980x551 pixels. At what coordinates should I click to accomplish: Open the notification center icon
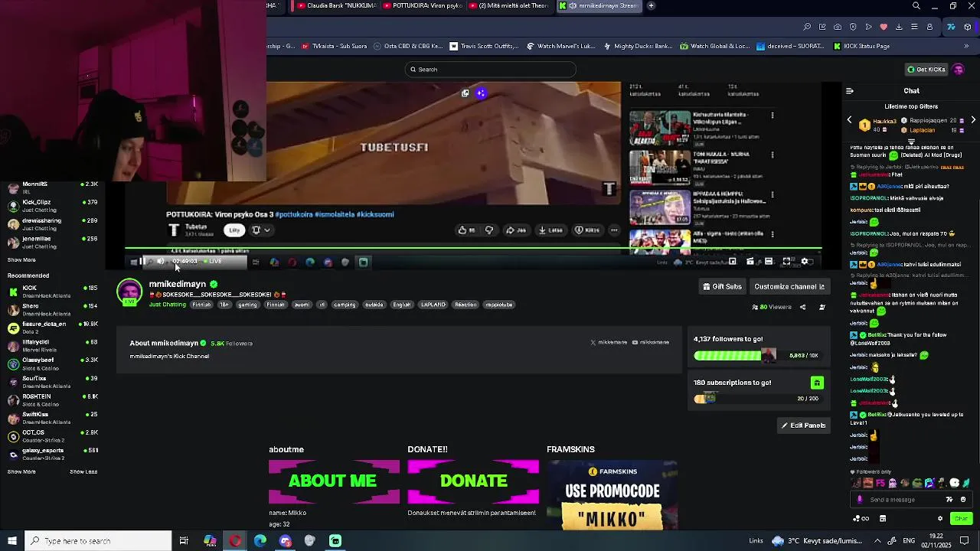coord(965,541)
